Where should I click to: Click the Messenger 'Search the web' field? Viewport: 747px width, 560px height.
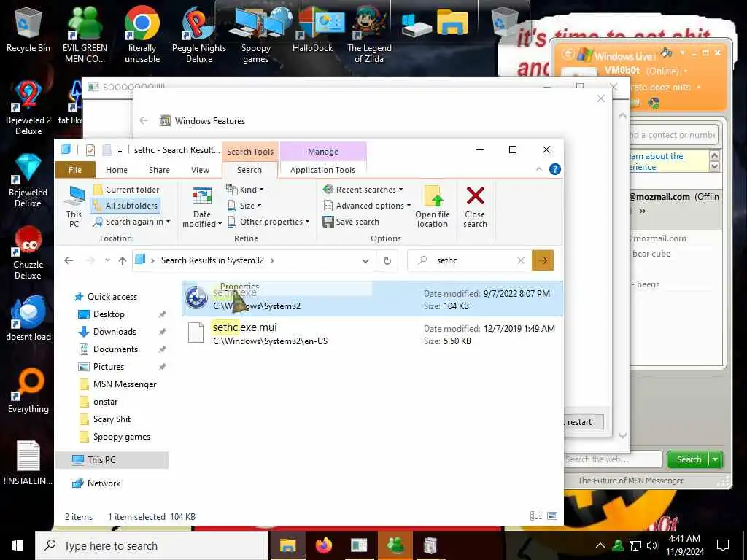[613, 459]
